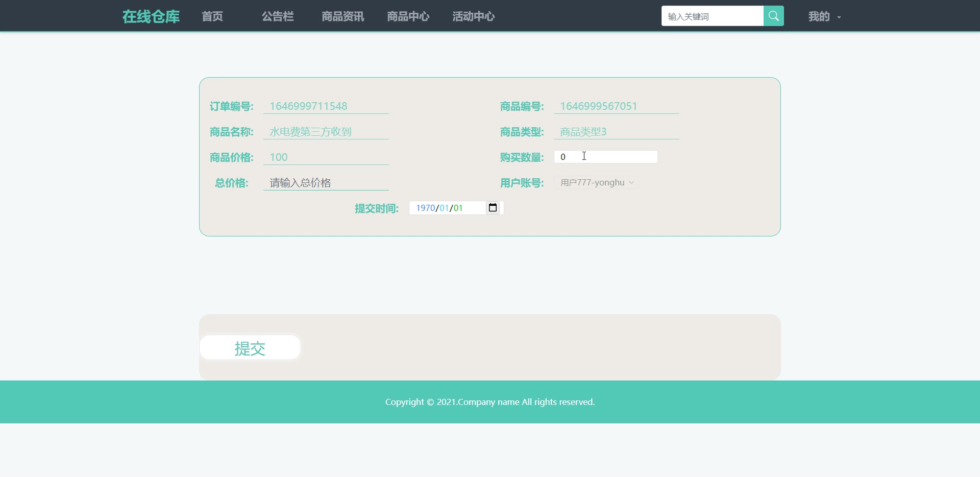Expand the 用户账号 dropdown
This screenshot has height=477, width=980.
(x=596, y=183)
